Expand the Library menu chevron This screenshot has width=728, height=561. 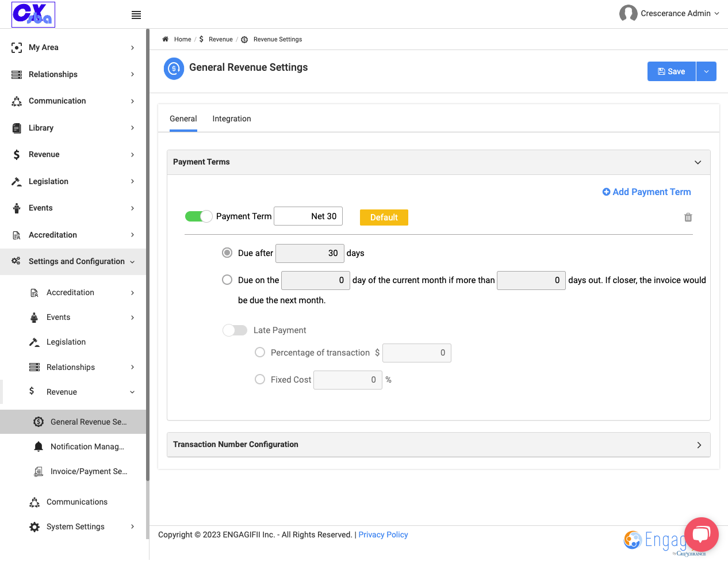[132, 128]
